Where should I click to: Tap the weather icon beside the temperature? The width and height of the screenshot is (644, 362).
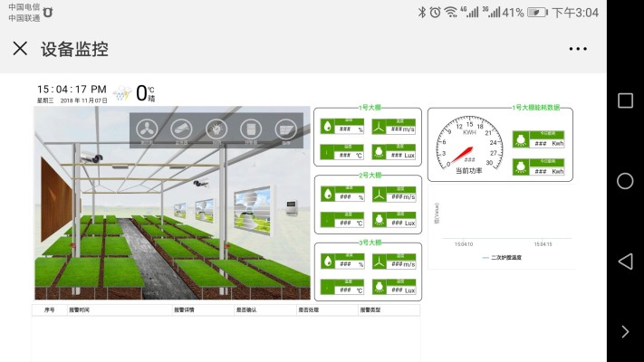(121, 92)
